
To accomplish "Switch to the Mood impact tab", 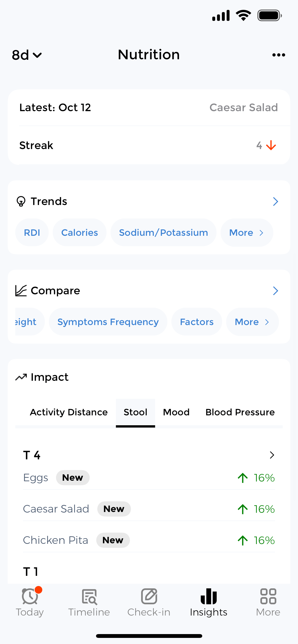I will tap(176, 412).
